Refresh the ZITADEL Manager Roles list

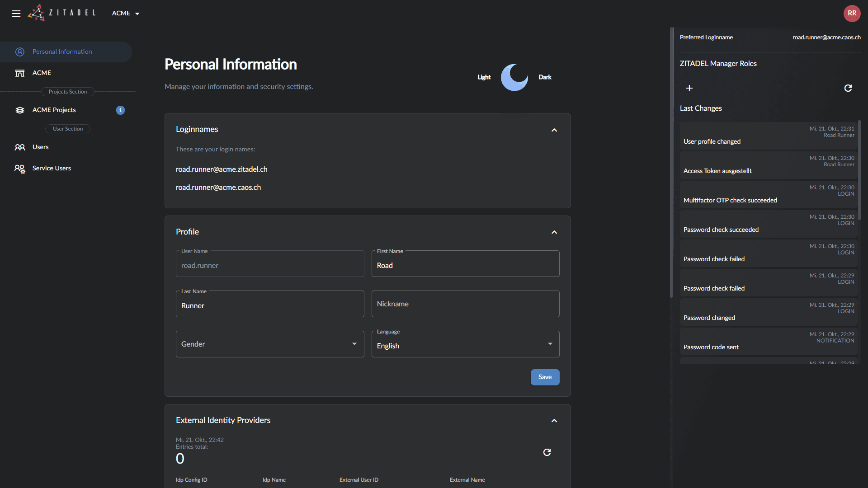point(848,88)
